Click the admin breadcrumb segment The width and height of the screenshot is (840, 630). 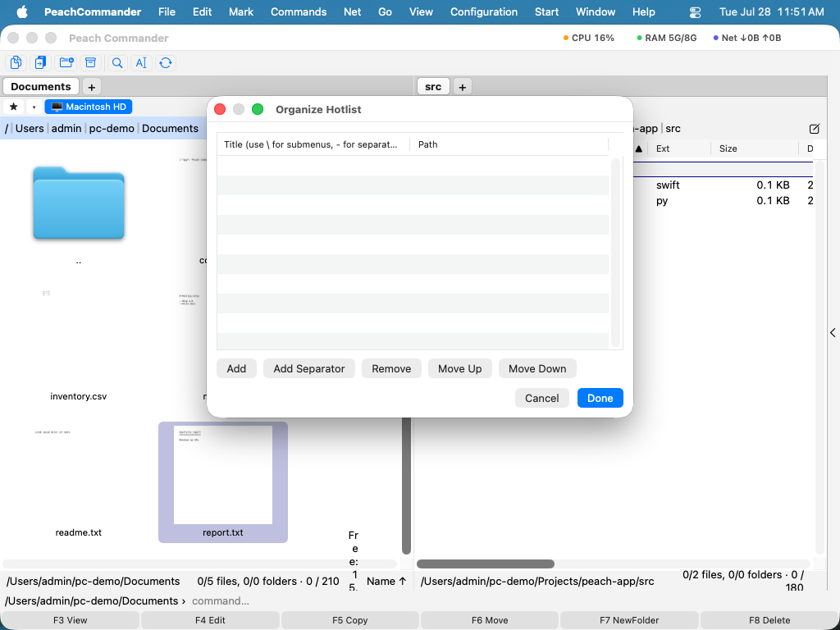tap(66, 129)
